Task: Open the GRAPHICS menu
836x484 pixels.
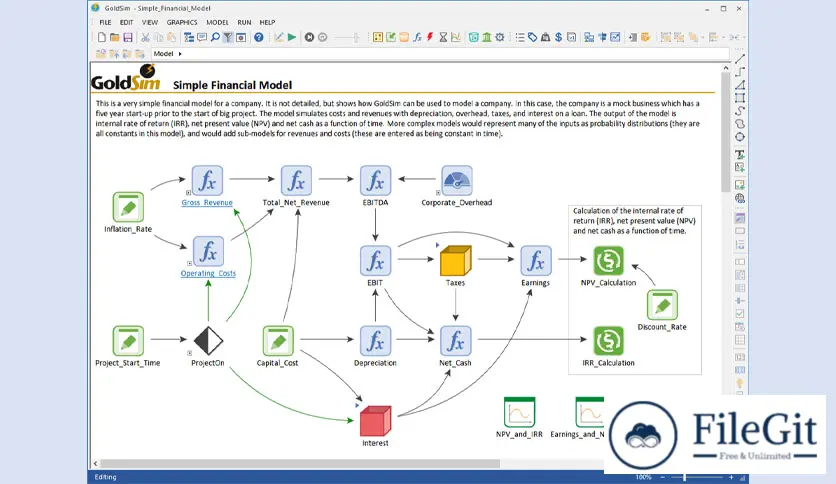Action: pyautogui.click(x=182, y=22)
